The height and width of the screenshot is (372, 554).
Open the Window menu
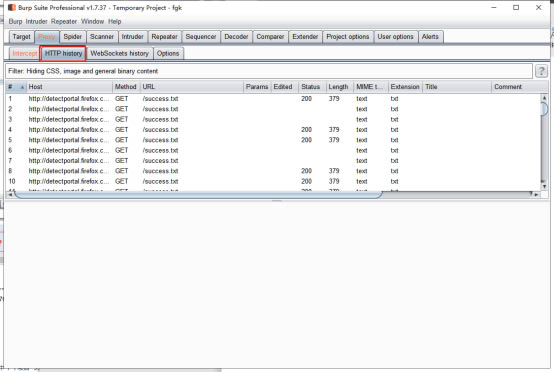[92, 22]
